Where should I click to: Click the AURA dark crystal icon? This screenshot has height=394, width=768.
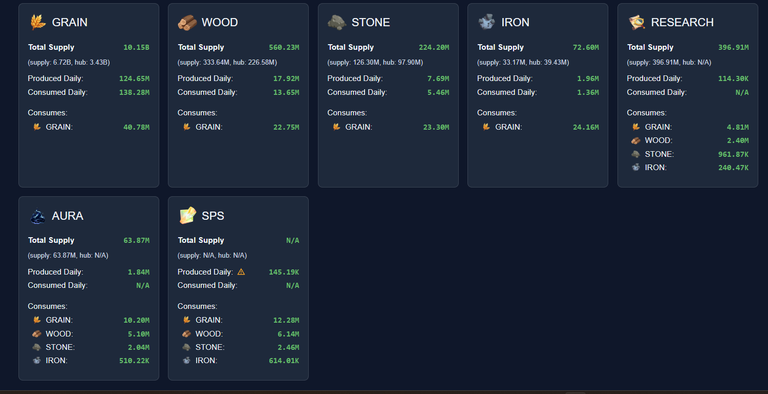click(38, 216)
